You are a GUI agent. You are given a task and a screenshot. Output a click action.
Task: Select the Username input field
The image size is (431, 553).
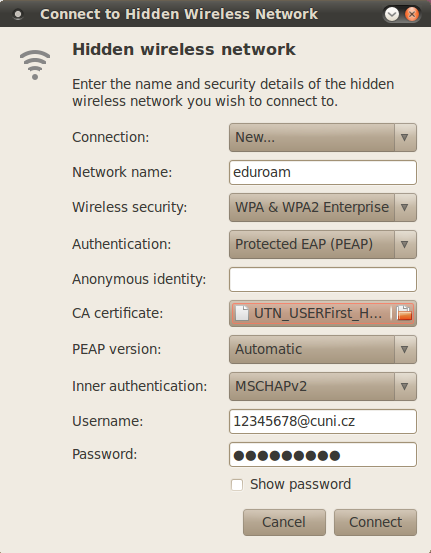pos(323,421)
